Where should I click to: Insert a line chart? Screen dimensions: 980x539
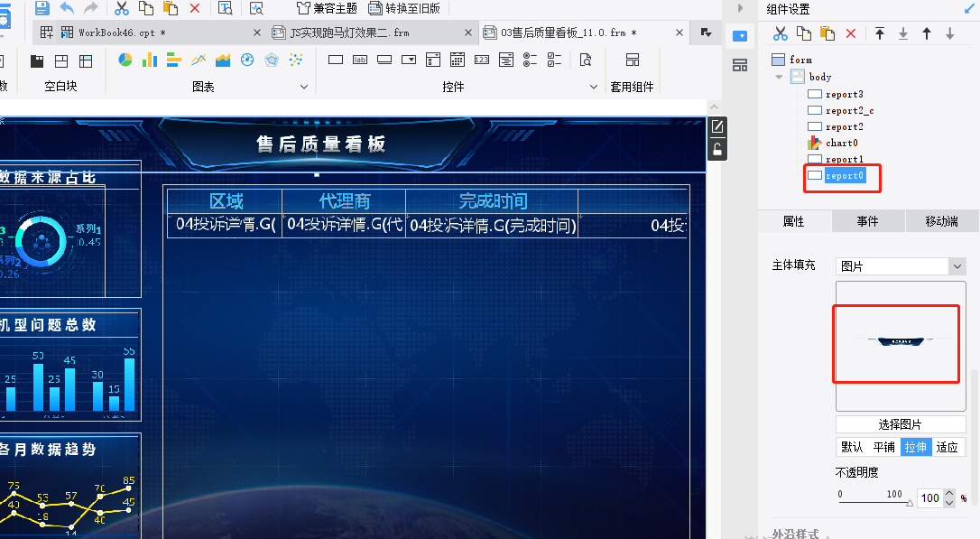199,60
